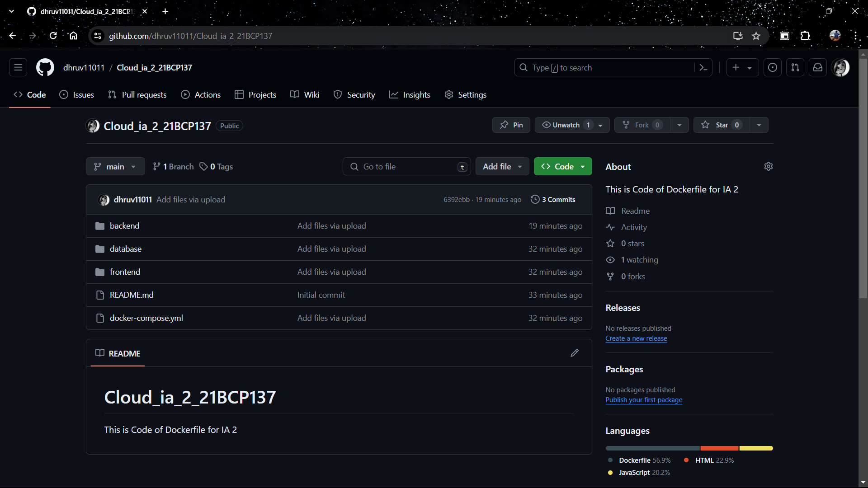
Task: Pin this repository
Action: (511, 125)
